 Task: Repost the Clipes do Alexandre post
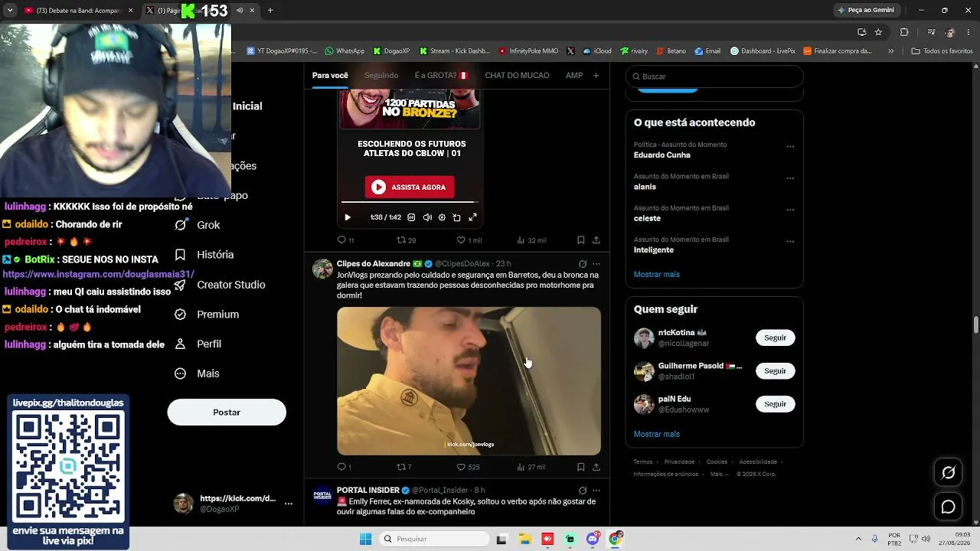click(404, 467)
